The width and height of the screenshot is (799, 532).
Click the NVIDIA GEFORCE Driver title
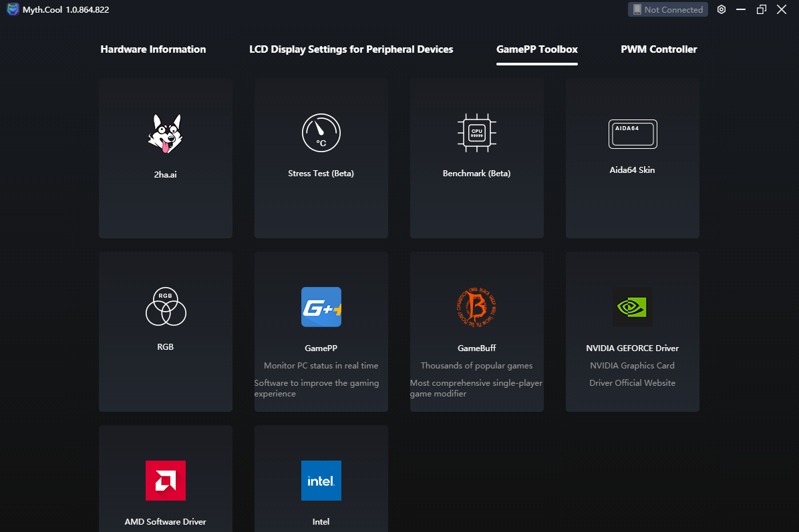tap(633, 348)
